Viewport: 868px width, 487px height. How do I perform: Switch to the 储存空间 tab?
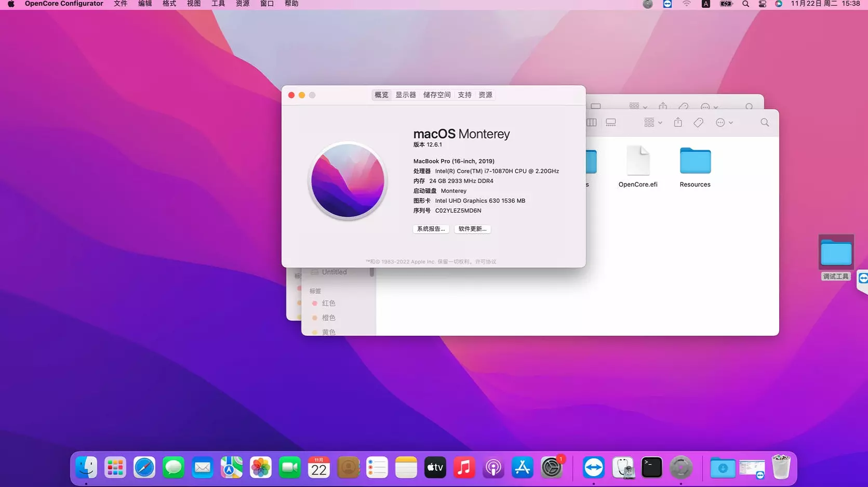tap(437, 95)
